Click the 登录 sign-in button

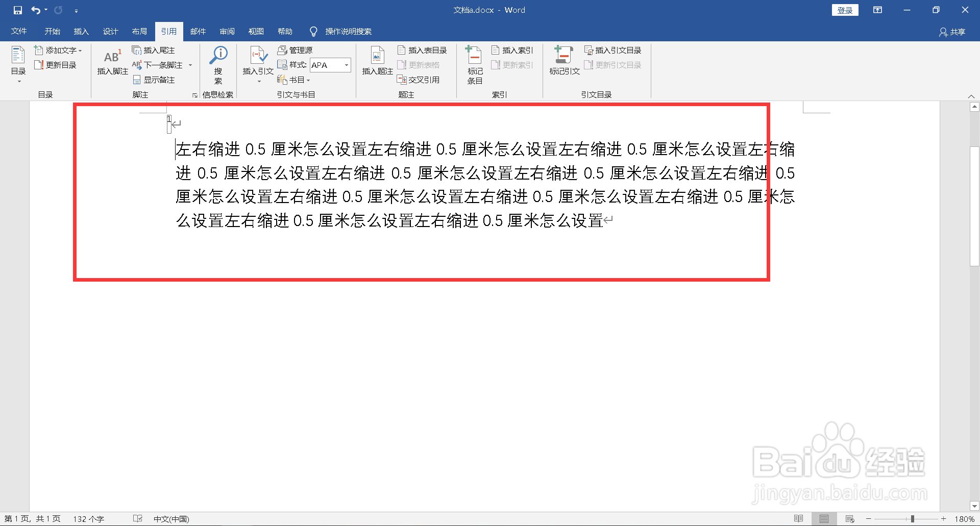pyautogui.click(x=845, y=10)
